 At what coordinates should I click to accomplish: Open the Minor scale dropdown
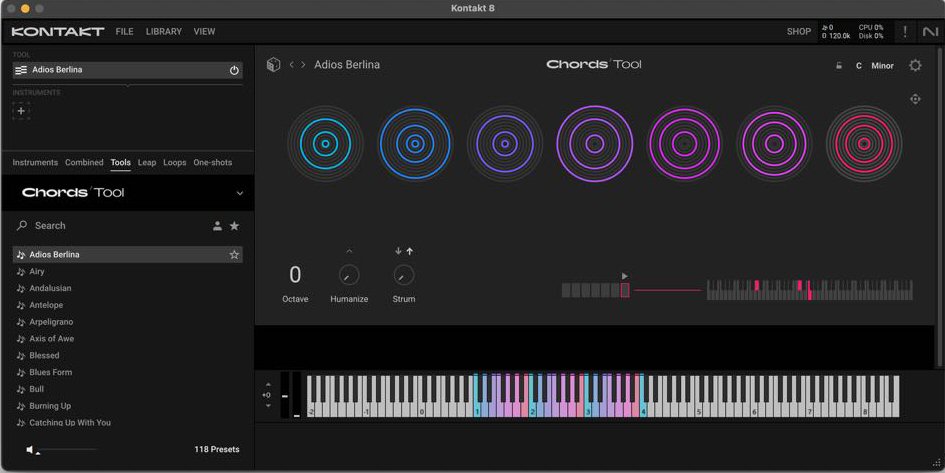(882, 66)
